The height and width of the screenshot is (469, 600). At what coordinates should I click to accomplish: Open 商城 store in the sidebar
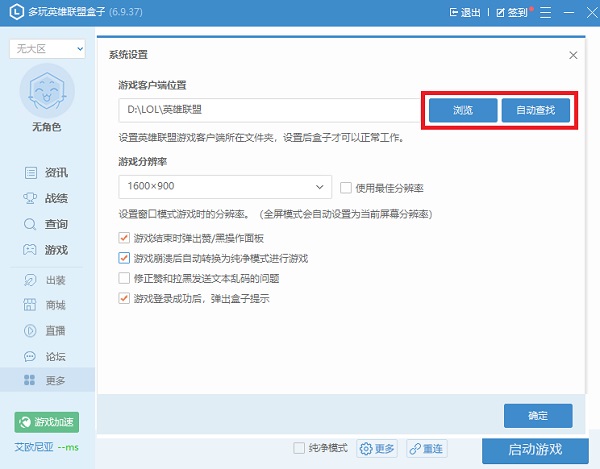point(46,305)
